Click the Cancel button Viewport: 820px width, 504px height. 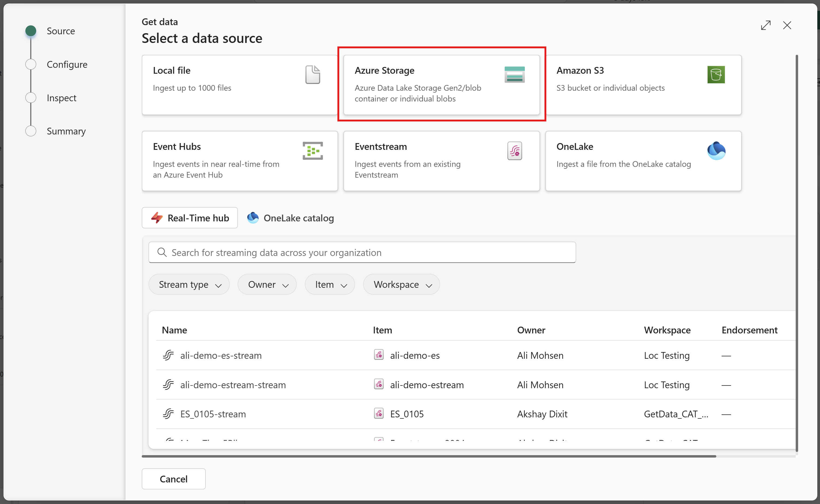[x=174, y=479]
